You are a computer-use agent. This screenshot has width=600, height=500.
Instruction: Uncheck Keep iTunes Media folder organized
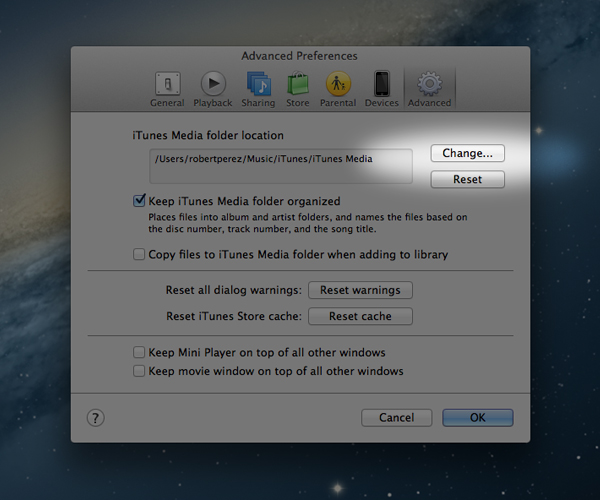139,200
